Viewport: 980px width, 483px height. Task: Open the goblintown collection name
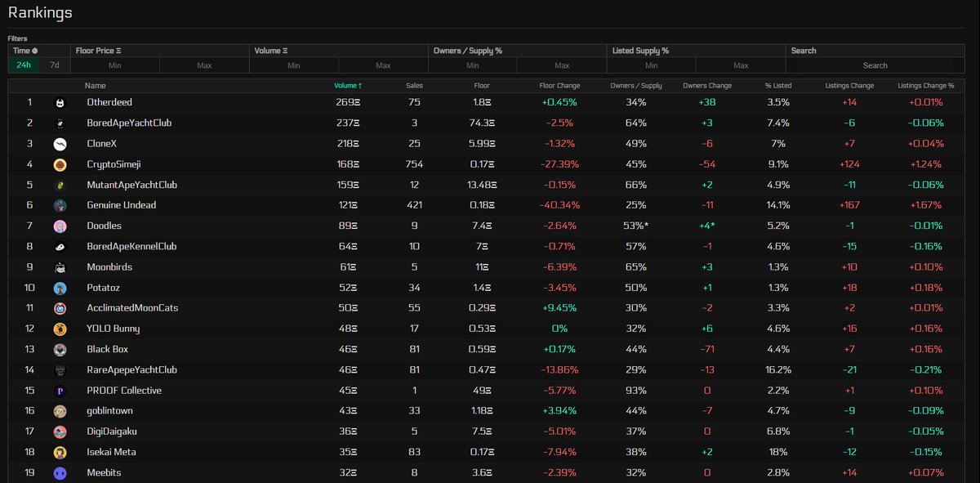click(110, 410)
